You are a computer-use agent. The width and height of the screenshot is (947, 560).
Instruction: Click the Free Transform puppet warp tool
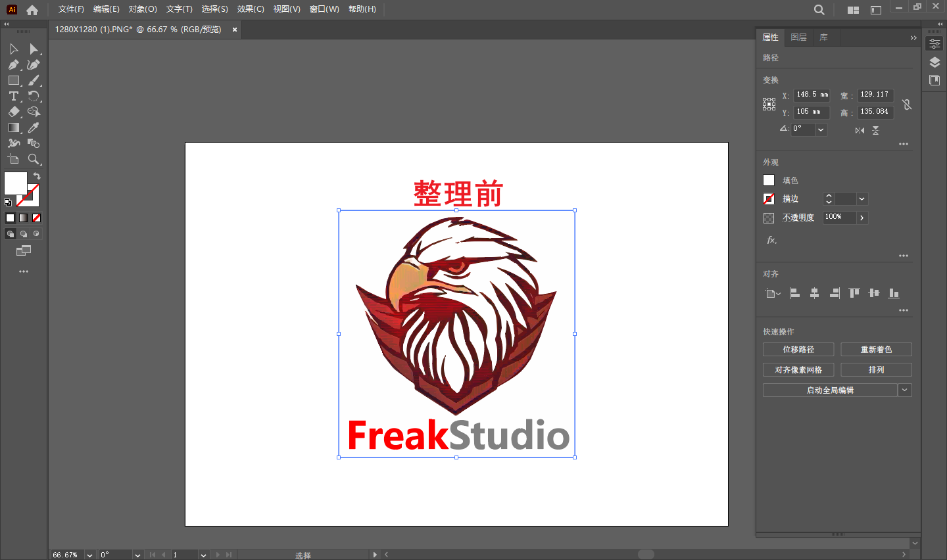tap(13, 143)
